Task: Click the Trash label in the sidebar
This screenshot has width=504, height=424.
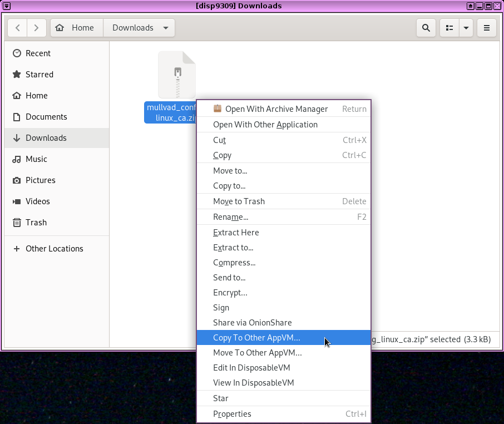Action: click(x=36, y=223)
